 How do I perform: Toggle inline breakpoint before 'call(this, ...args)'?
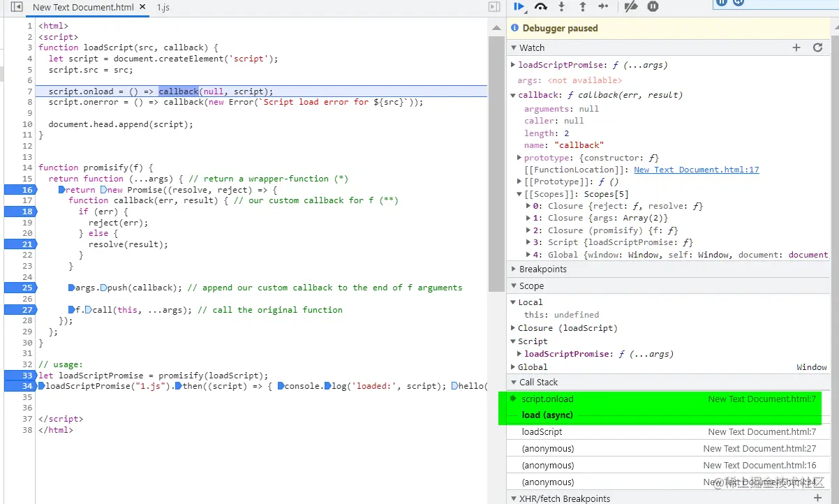[x=88, y=310]
